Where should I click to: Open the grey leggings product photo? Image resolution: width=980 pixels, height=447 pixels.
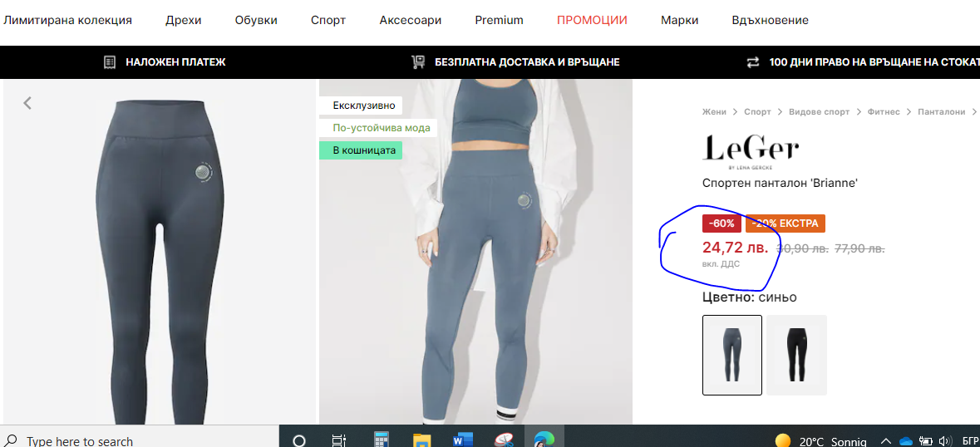[160, 252]
